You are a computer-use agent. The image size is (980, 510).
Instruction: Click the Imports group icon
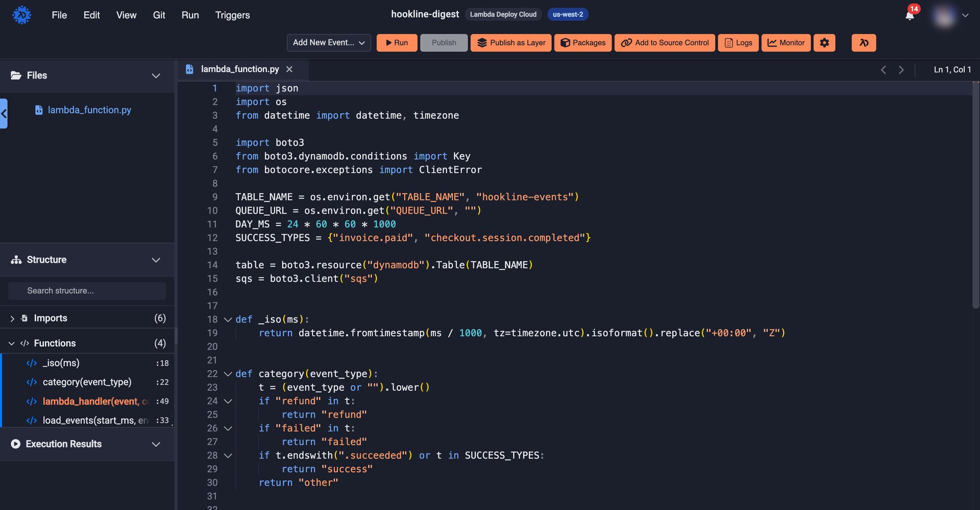(24, 318)
